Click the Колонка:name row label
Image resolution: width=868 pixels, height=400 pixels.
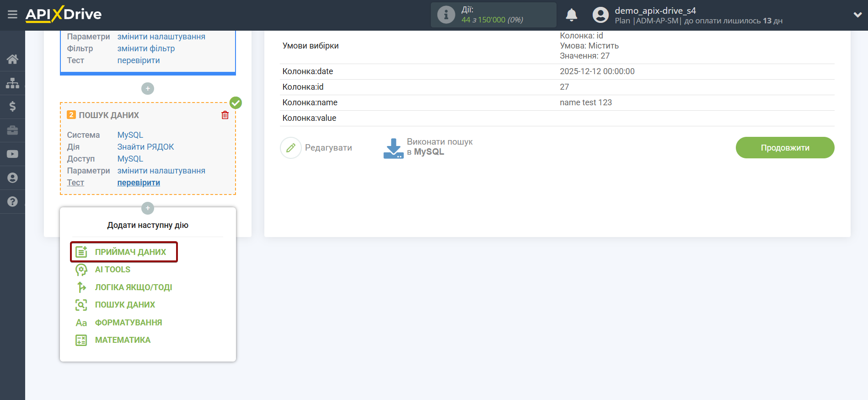pyautogui.click(x=310, y=103)
